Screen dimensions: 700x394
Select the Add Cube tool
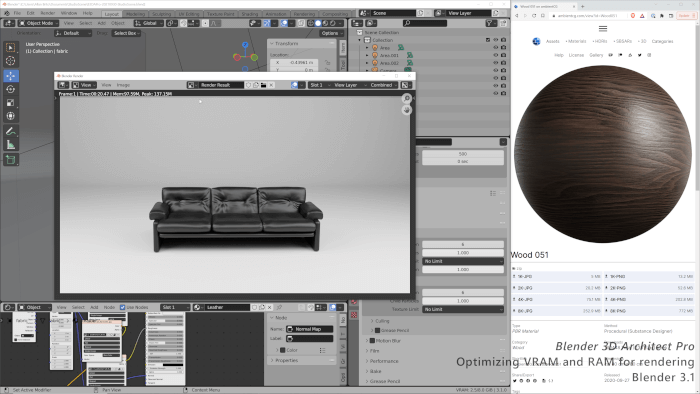tap(11, 160)
